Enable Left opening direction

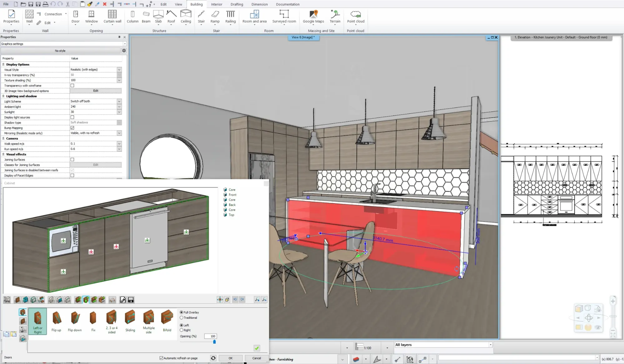[182, 325]
